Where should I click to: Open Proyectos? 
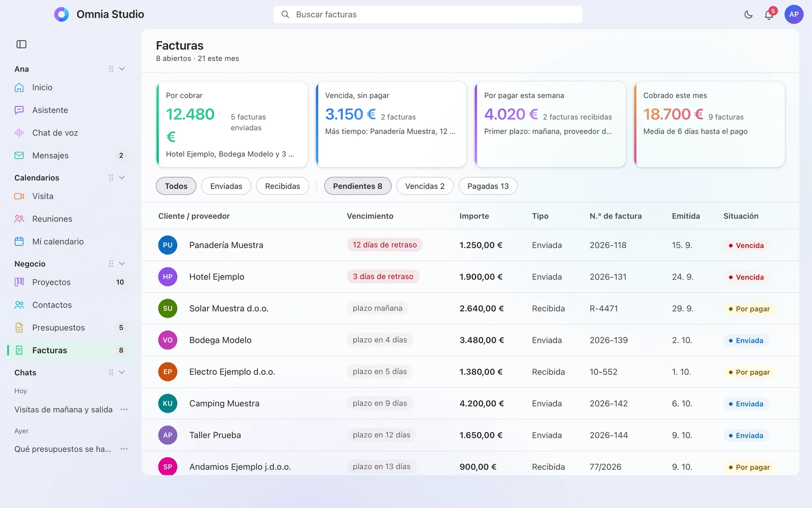[70, 282]
